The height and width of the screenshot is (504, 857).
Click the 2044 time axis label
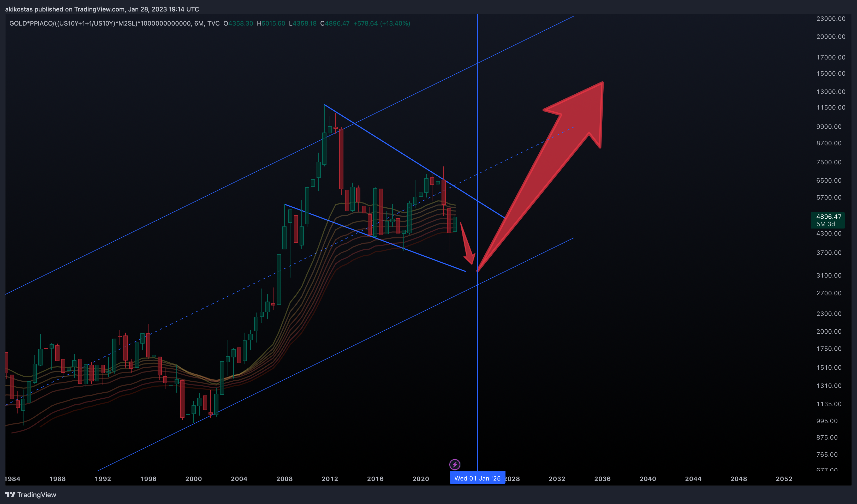pyautogui.click(x=693, y=479)
